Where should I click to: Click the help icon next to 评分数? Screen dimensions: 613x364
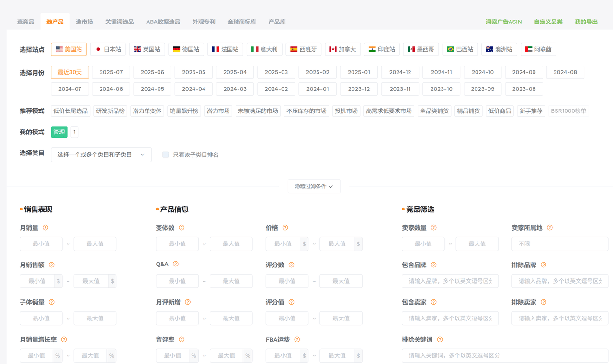(x=292, y=265)
